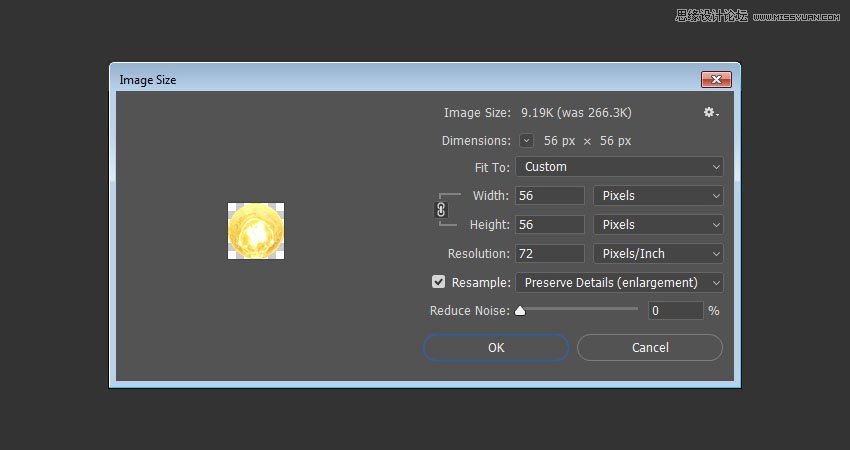The image size is (850, 450).
Task: Open the Fit To Custom dropdown
Action: coord(619,167)
